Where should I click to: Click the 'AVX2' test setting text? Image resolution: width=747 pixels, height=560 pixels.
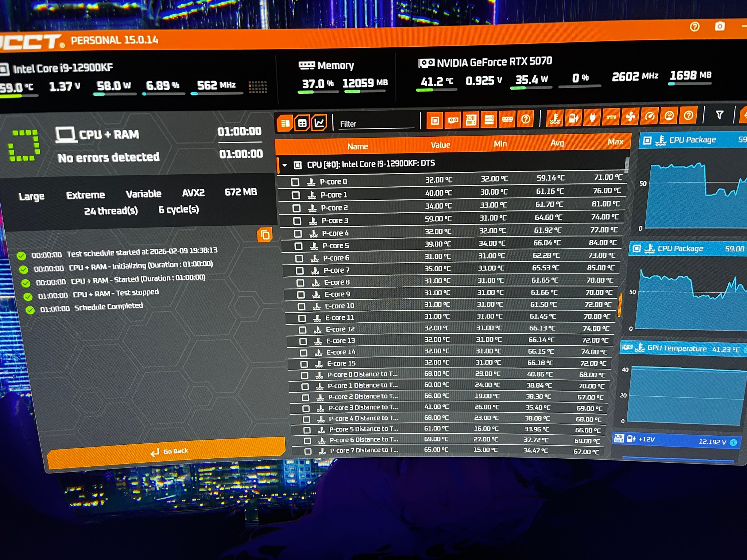193,192
